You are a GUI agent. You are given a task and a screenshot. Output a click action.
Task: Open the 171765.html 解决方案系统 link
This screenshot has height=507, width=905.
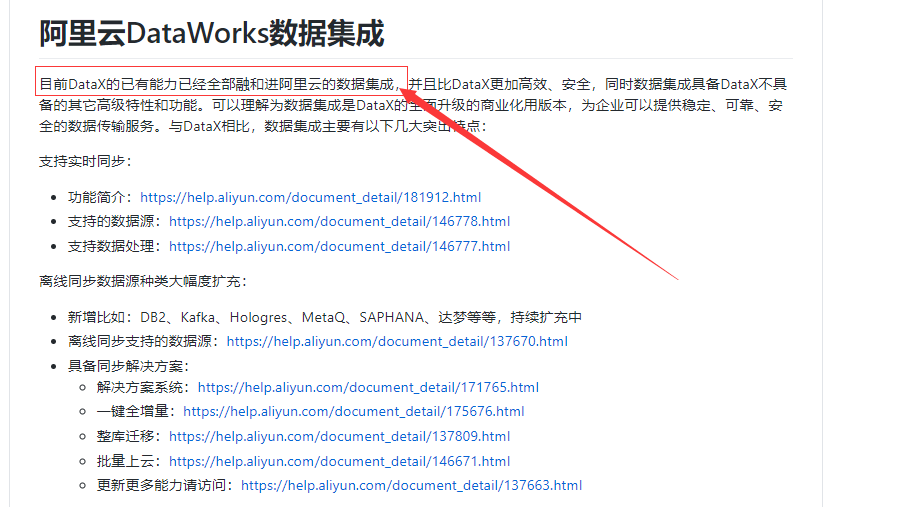click(368, 387)
